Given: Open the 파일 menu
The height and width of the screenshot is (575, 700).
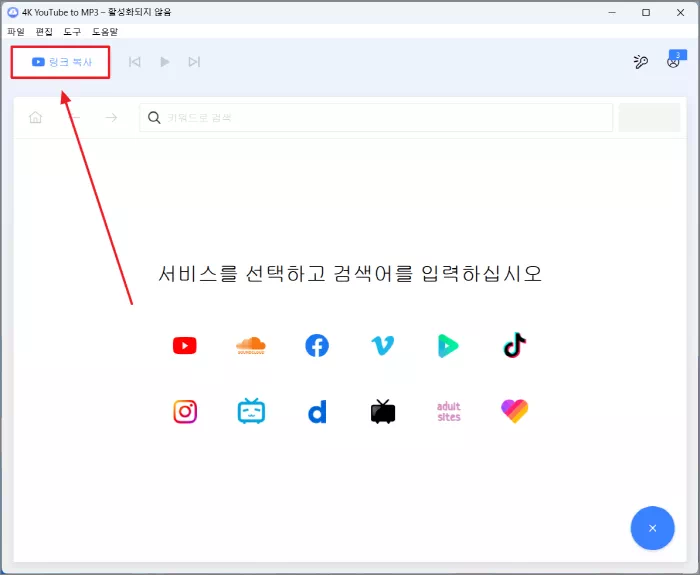Looking at the screenshot, I should [16, 32].
